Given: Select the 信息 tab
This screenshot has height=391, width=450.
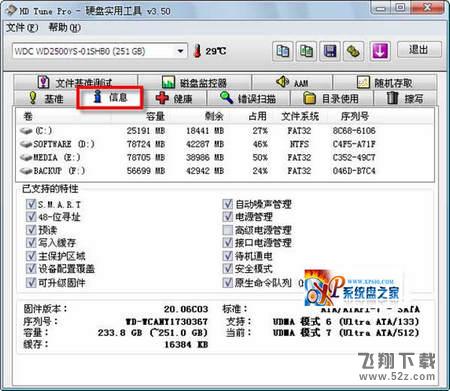Looking at the screenshot, I should click(x=110, y=97).
